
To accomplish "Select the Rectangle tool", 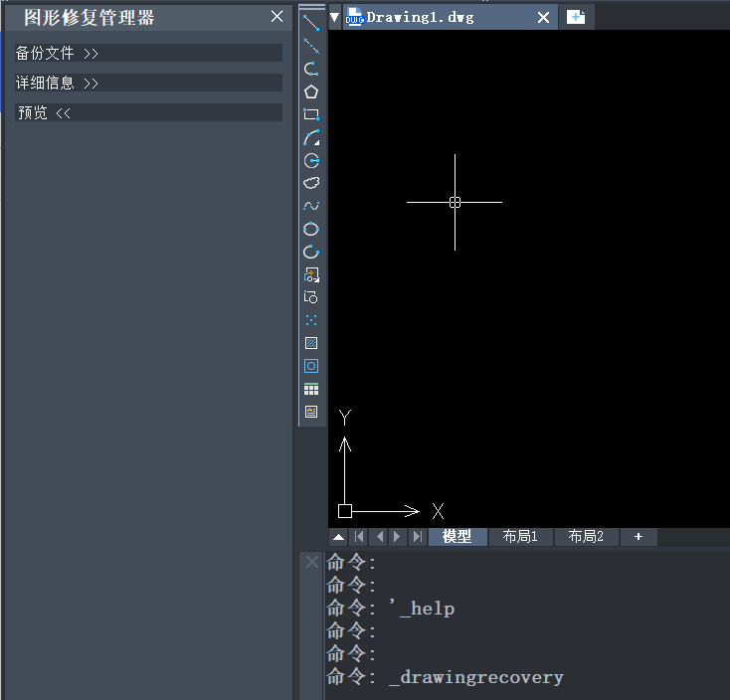I will 311,114.
